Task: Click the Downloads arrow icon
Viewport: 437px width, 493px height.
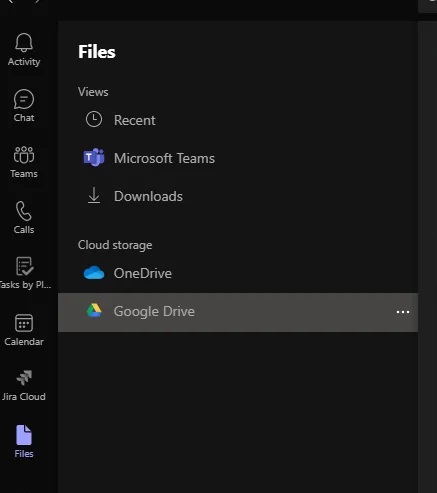Action: (x=94, y=195)
